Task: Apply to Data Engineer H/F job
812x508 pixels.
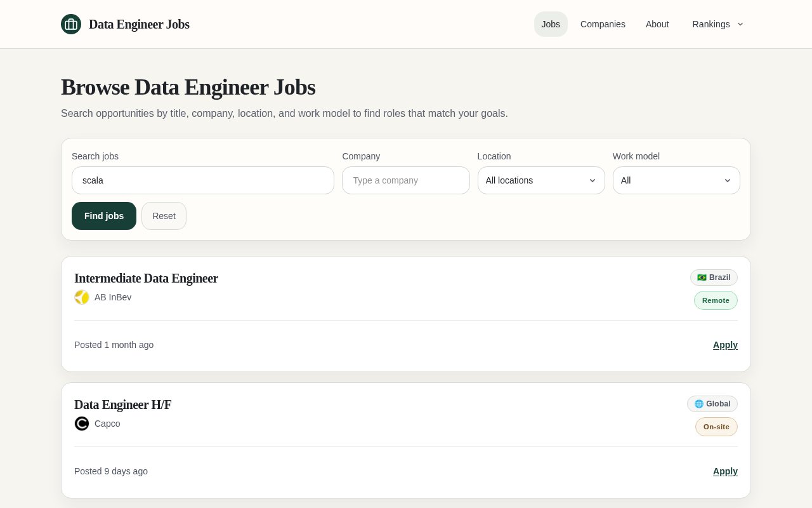Action: (725, 471)
